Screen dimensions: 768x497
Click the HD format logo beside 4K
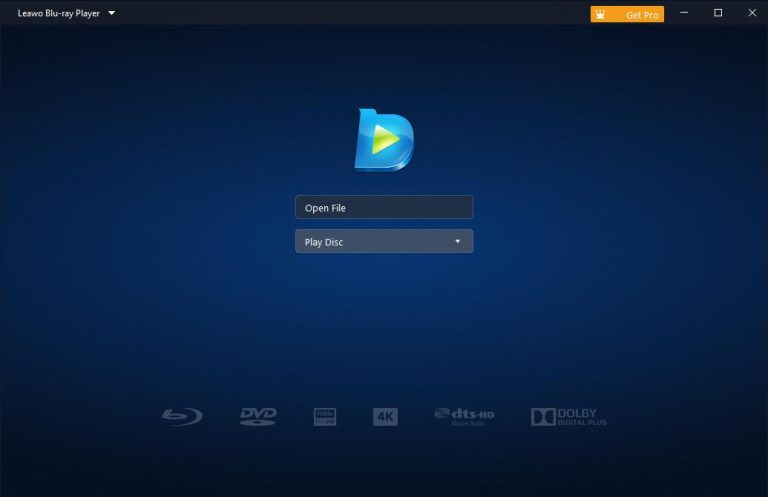(325, 417)
